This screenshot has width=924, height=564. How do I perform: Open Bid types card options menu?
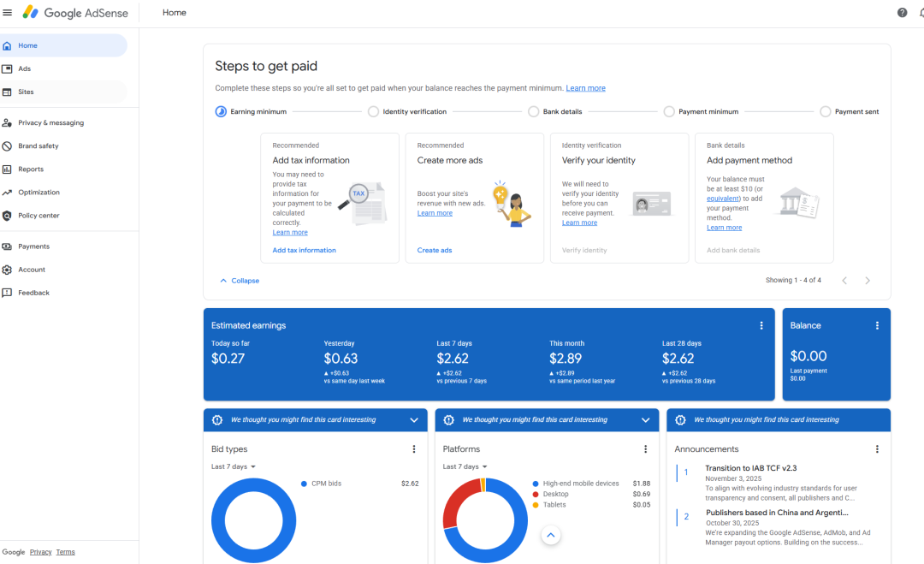[414, 449]
